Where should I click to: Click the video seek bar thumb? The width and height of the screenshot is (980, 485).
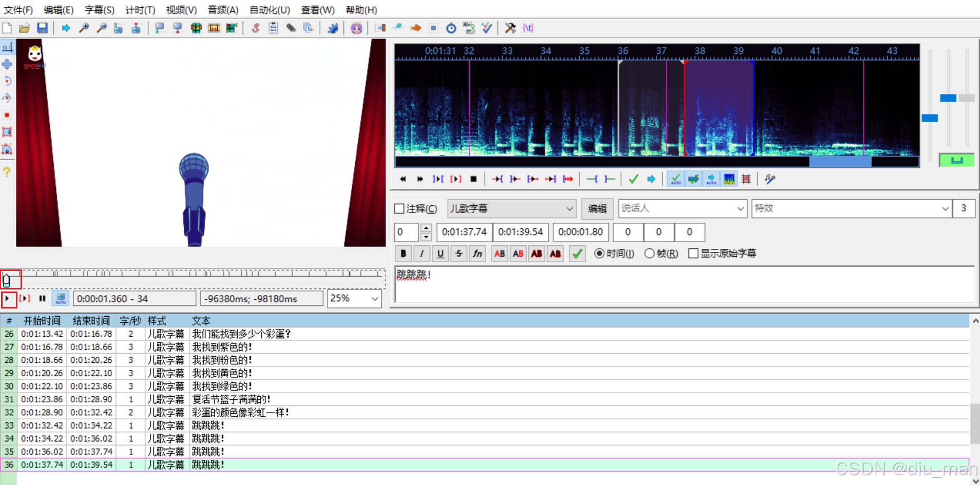(7, 280)
